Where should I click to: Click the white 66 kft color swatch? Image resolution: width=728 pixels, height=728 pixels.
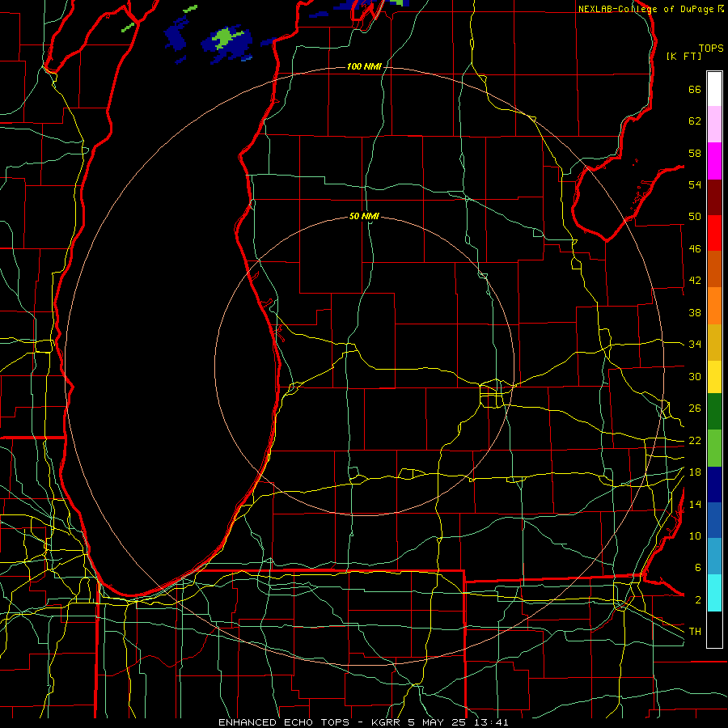(x=714, y=89)
